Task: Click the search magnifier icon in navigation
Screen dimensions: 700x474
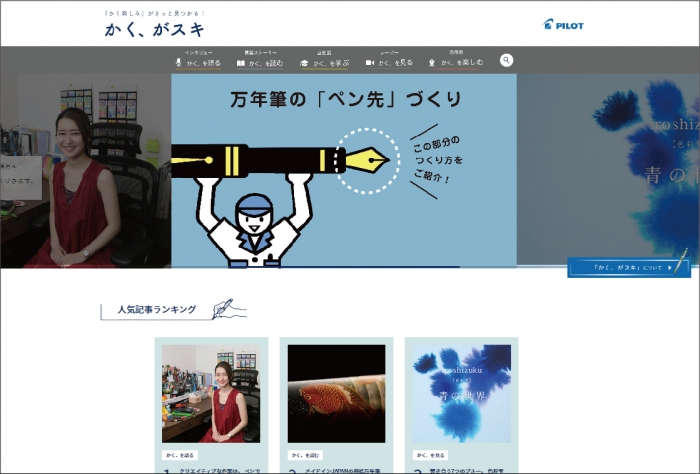Action: click(507, 61)
